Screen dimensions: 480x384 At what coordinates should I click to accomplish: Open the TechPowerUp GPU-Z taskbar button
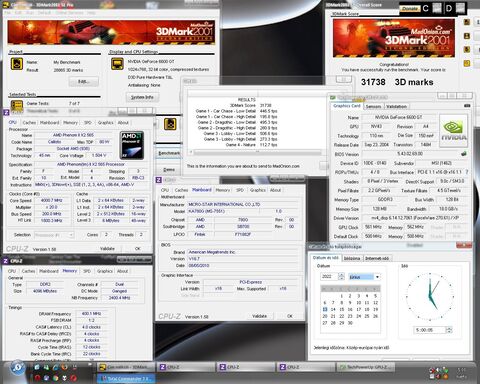click(365, 367)
